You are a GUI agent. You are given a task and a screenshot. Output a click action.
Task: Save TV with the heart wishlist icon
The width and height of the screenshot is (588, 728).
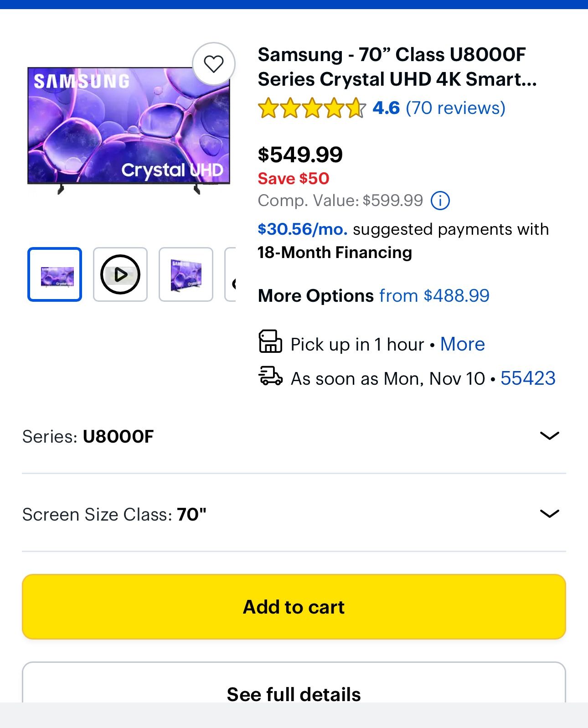click(213, 64)
